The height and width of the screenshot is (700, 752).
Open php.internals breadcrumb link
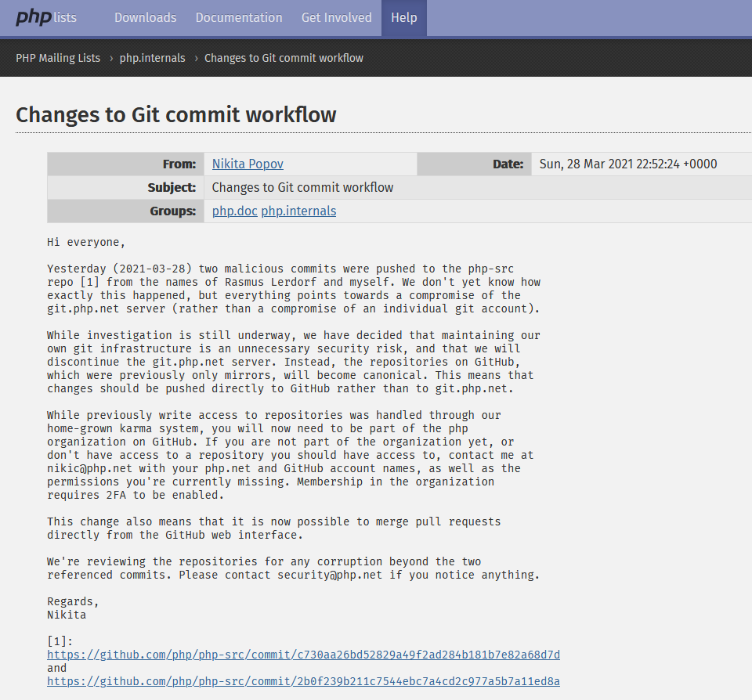click(152, 58)
